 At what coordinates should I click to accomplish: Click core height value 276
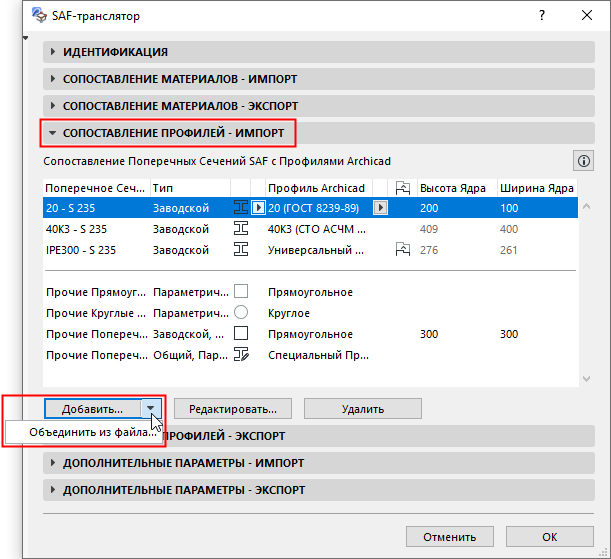pyautogui.click(x=429, y=250)
